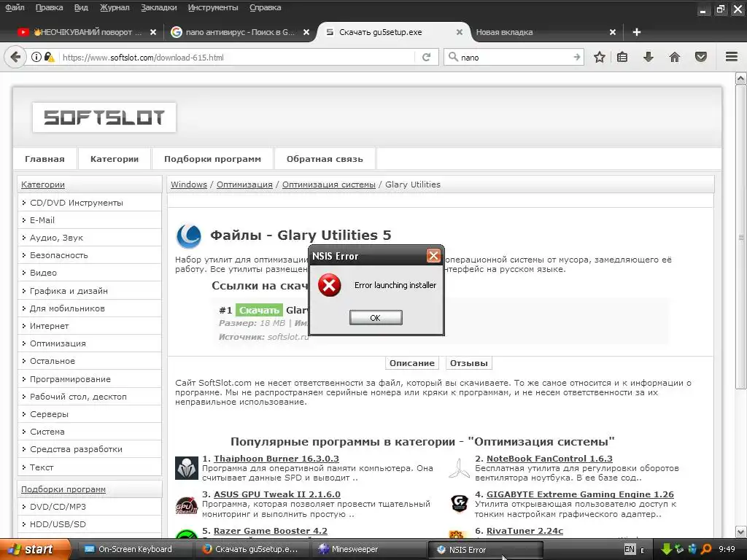Open RivaTuner 2.24c link
Image resolution: width=747 pixels, height=560 pixels.
coord(525,531)
